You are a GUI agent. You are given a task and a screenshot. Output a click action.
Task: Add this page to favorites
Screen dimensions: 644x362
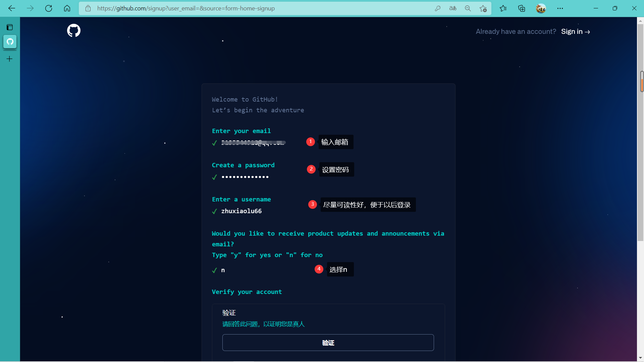(x=483, y=8)
